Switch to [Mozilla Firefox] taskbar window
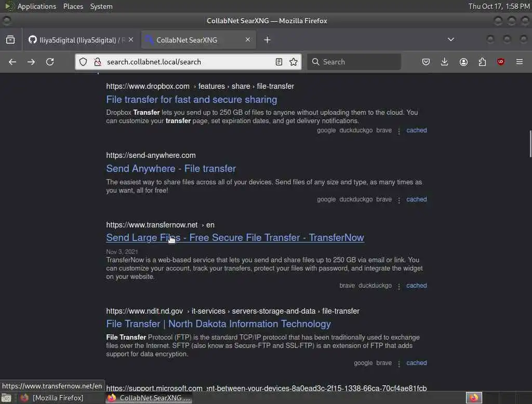Viewport: 532px width, 404px height. (x=52, y=398)
